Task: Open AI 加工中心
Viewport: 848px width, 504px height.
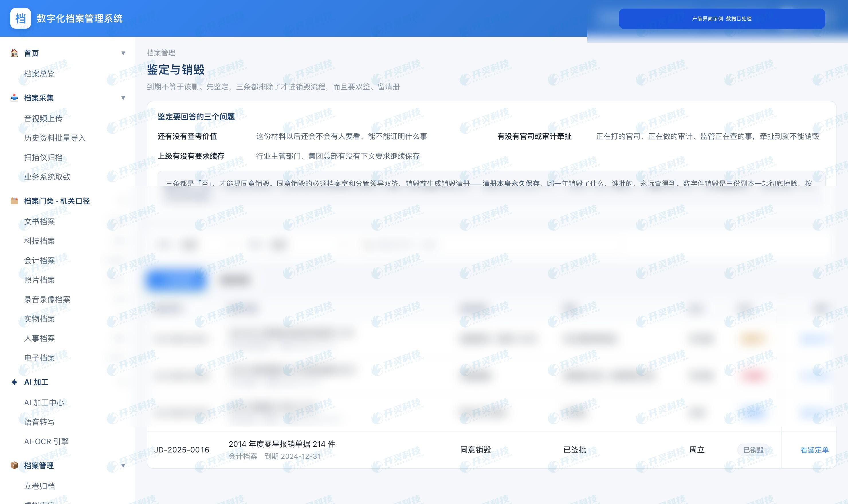Action: (x=44, y=402)
